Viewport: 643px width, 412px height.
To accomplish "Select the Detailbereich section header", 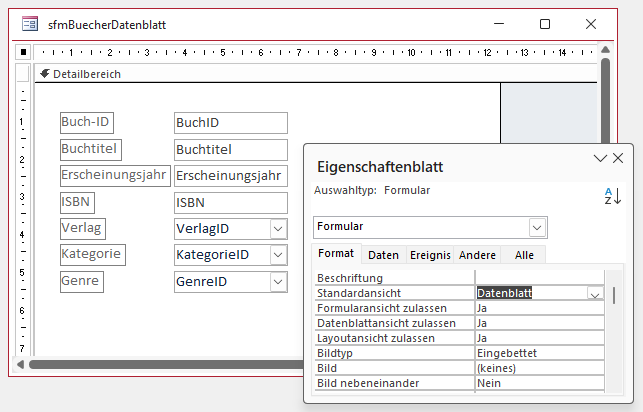I will 316,74.
